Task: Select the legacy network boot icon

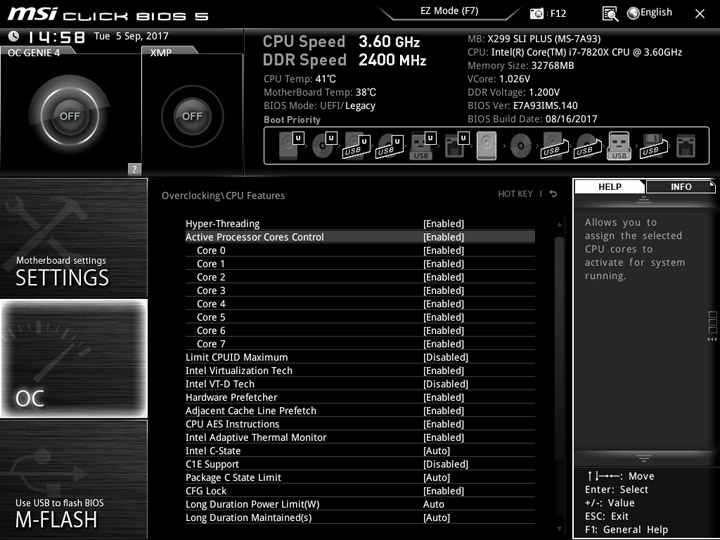Action: tap(686, 146)
